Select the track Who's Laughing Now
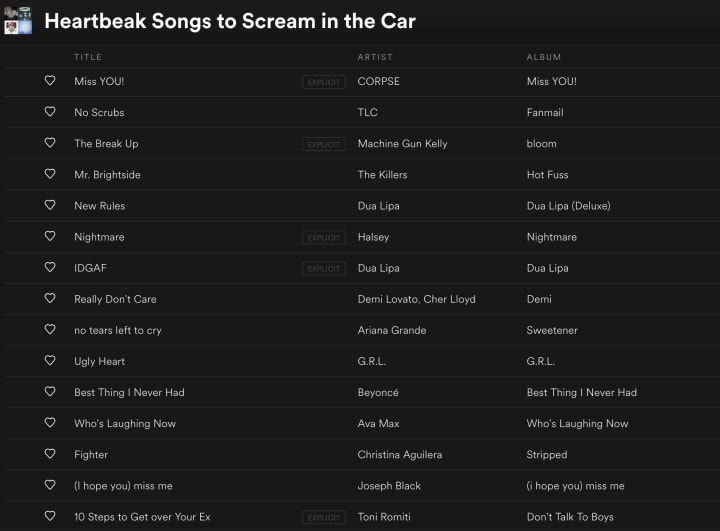Screen dimensions: 720x531 360,424
